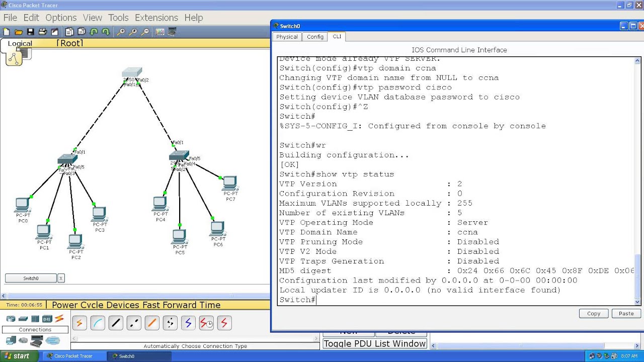
Task: Open the Help menu
Action: [194, 18]
